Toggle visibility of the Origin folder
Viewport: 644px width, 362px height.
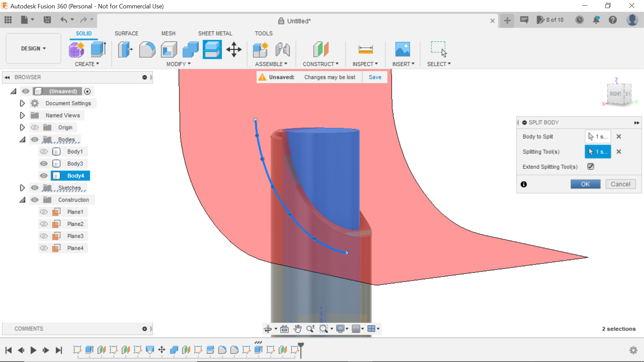pyautogui.click(x=35, y=127)
